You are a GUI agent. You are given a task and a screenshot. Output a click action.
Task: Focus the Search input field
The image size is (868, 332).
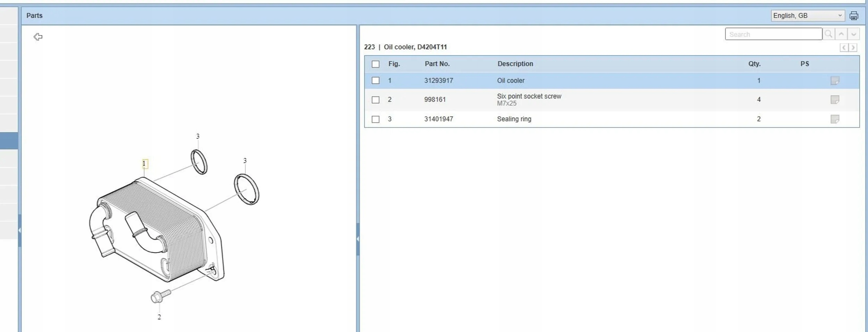(773, 34)
